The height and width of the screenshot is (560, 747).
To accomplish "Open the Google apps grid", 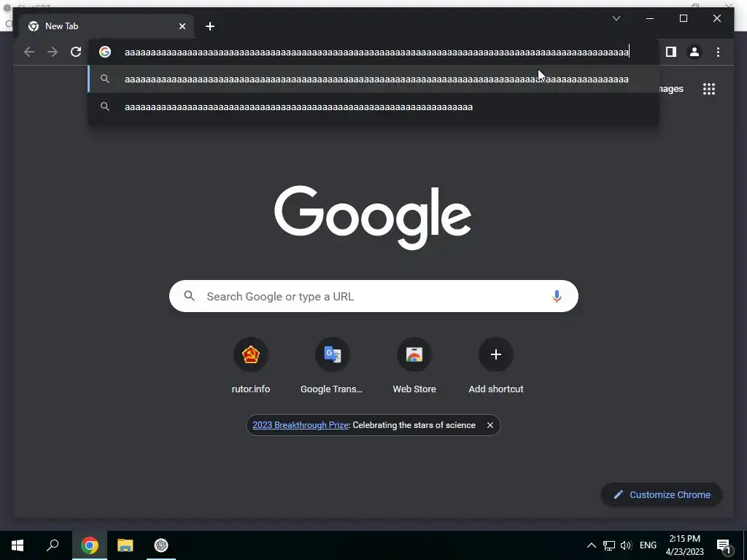I will (x=709, y=89).
